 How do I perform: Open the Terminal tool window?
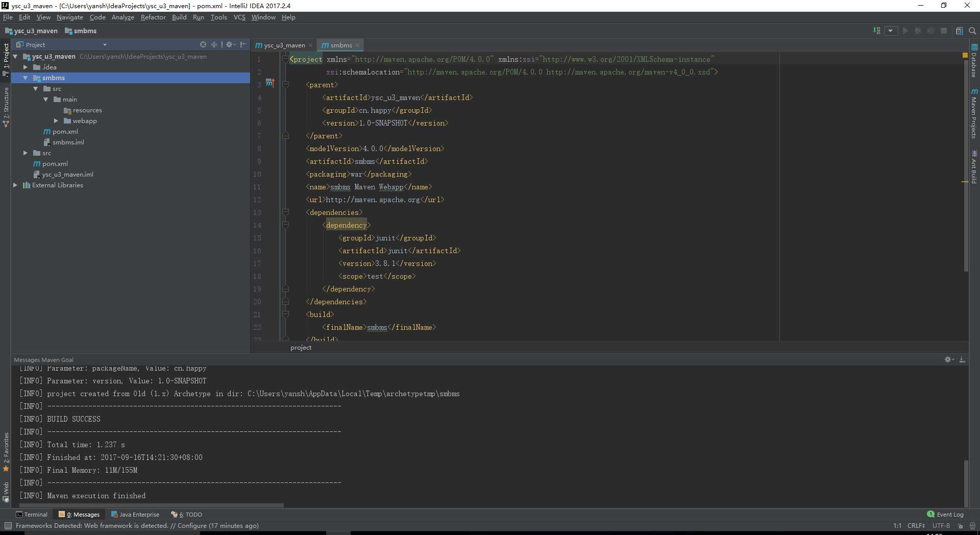coord(32,514)
